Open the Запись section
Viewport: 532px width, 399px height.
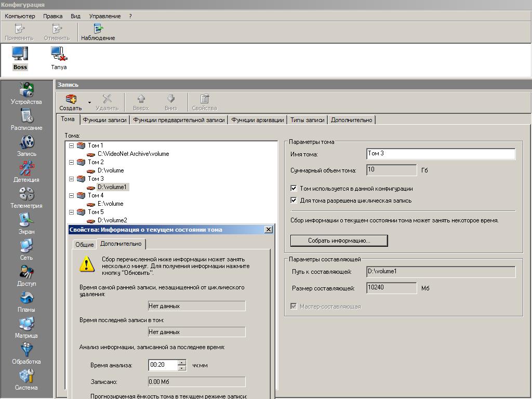[x=26, y=145]
